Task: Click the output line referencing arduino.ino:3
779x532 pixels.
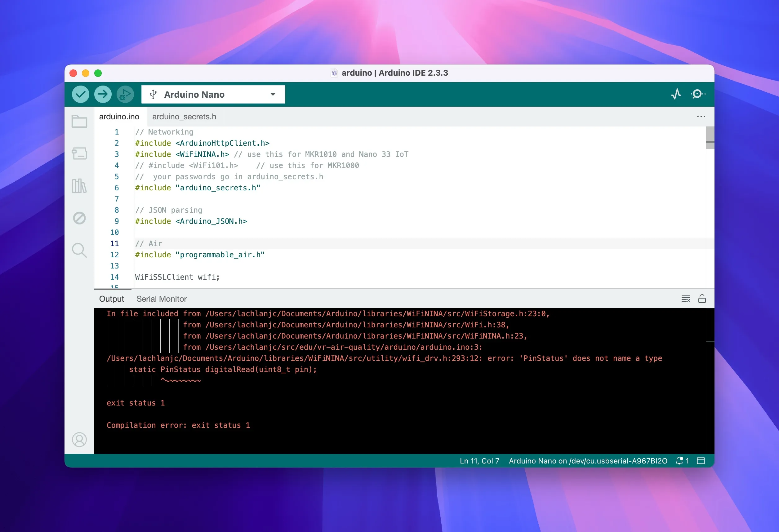Action: [332, 347]
